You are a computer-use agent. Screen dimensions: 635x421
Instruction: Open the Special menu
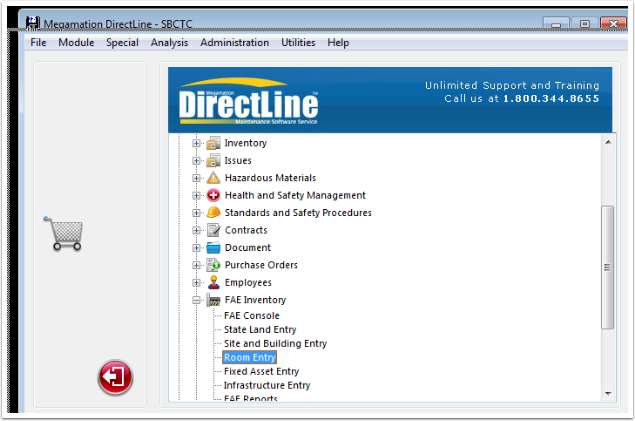point(122,43)
